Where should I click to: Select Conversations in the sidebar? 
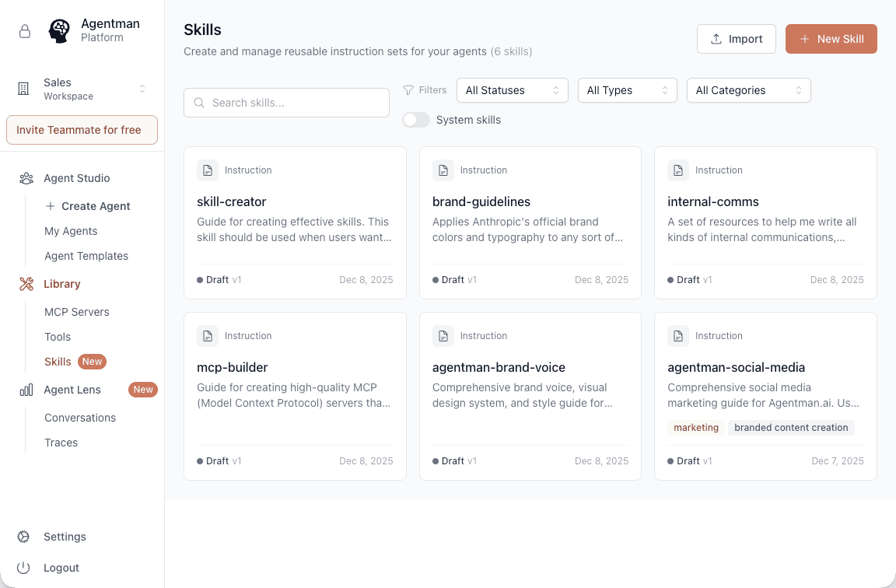(x=80, y=418)
